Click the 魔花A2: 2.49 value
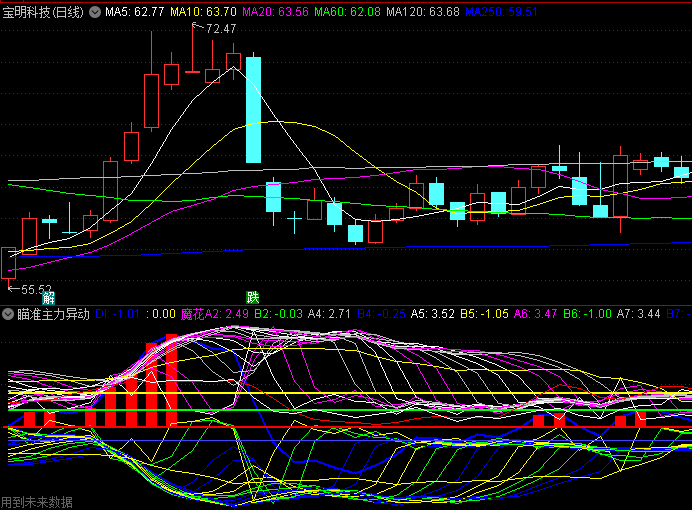Image resolution: width=692 pixels, height=510 pixels. (x=215, y=314)
